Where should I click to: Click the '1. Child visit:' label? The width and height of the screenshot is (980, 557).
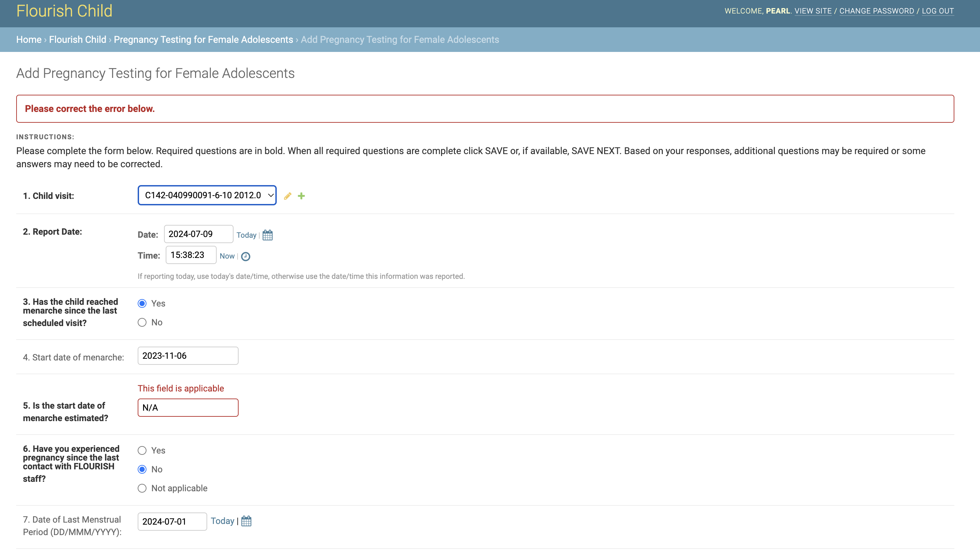tap(48, 196)
